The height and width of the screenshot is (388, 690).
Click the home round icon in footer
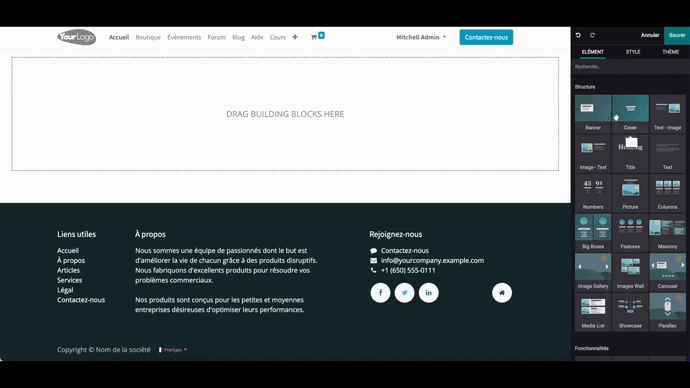pos(502,293)
